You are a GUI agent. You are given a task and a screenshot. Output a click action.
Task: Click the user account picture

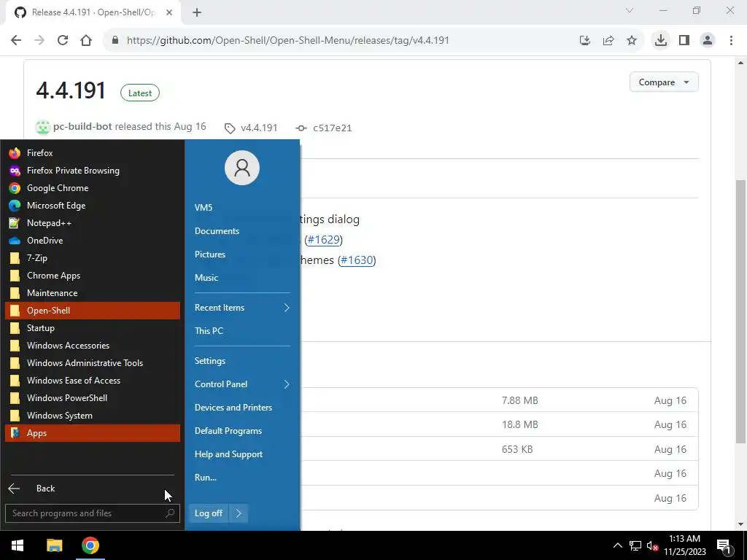coord(242,168)
